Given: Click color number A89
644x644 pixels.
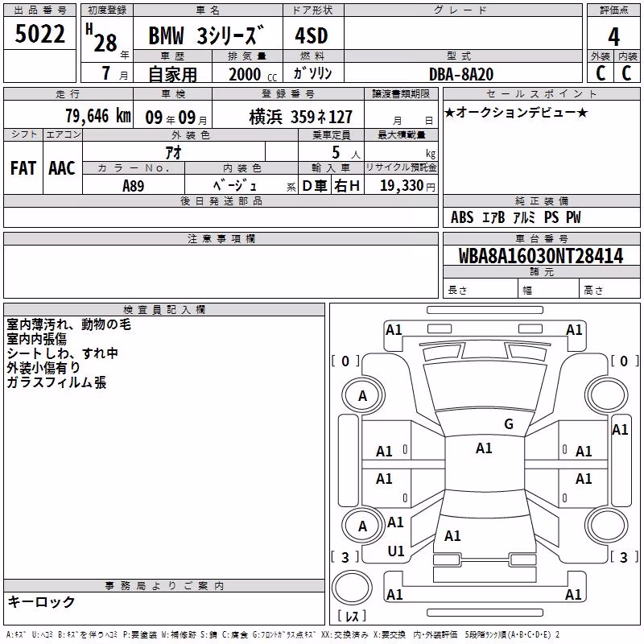Looking at the screenshot, I should (x=133, y=186).
